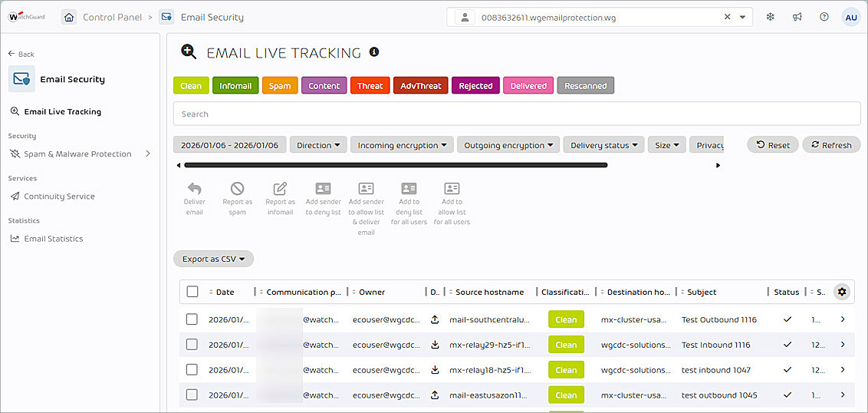This screenshot has height=413, width=868.
Task: Toggle the select-all checkbox in table header
Action: [x=192, y=292]
